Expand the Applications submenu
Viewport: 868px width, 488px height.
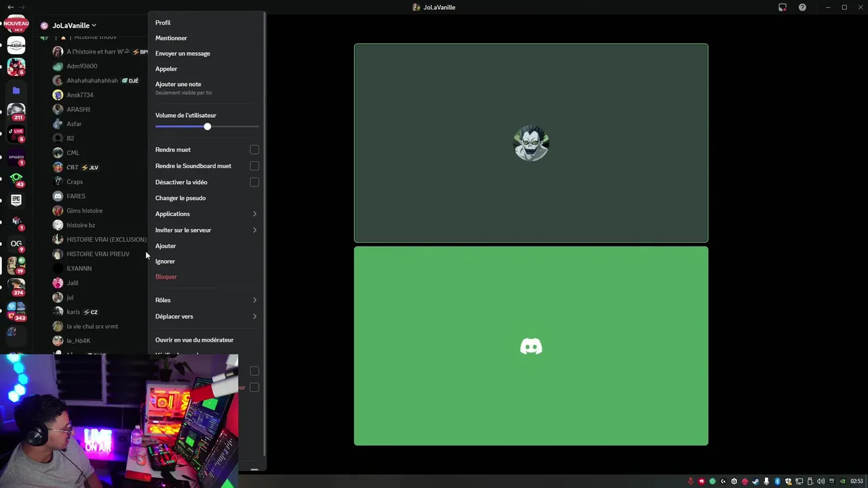click(x=207, y=214)
